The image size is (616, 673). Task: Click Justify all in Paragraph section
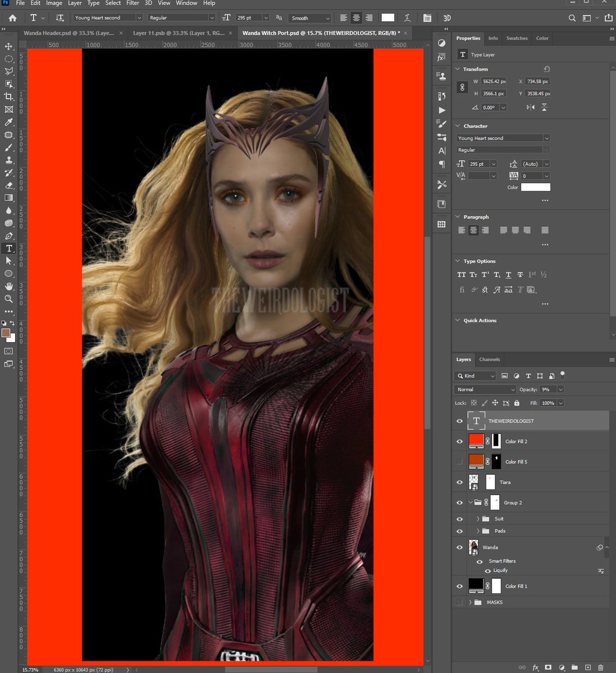coord(545,230)
